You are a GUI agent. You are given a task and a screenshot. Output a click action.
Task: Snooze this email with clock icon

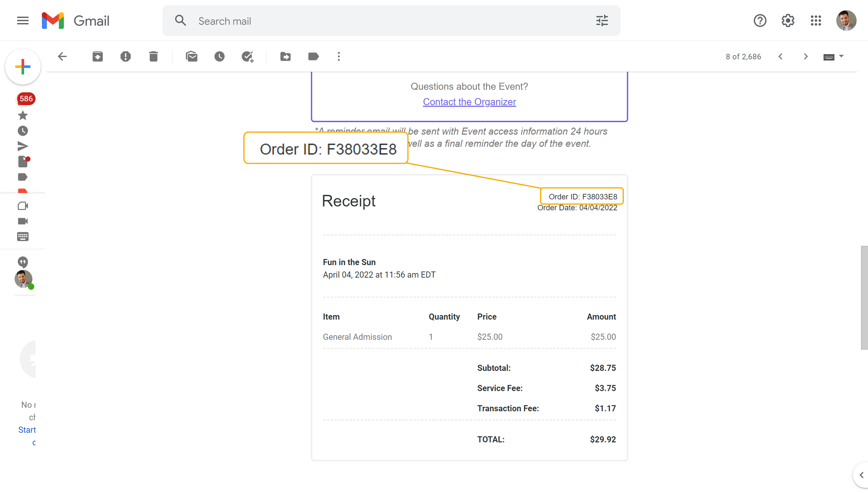[x=219, y=57]
